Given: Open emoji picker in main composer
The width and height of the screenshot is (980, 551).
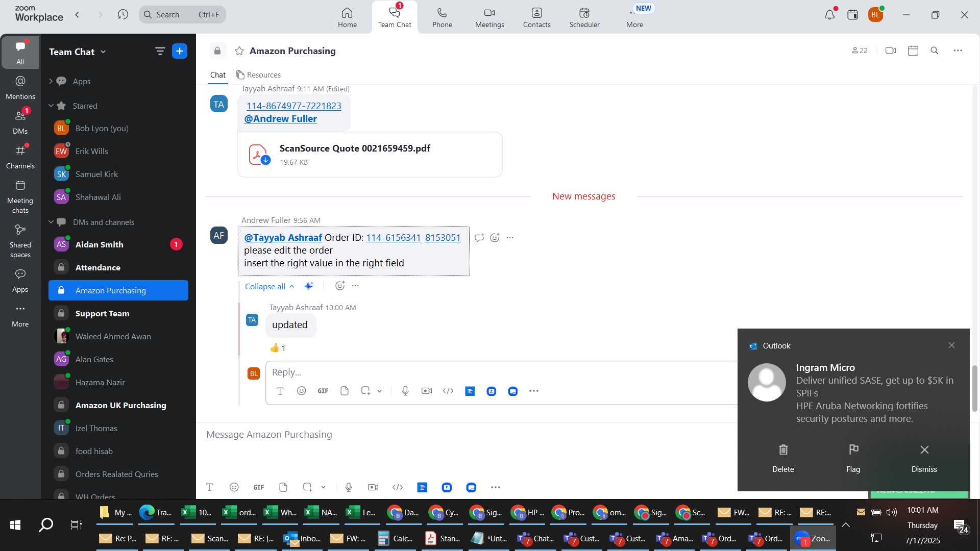Looking at the screenshot, I should tap(234, 487).
